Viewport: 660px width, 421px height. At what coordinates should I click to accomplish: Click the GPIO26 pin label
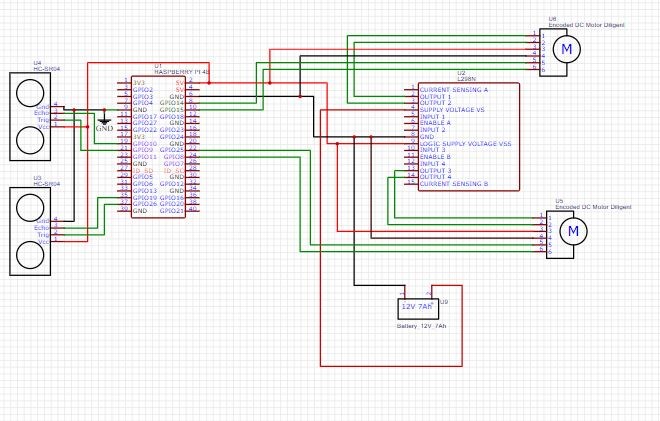pos(145,204)
